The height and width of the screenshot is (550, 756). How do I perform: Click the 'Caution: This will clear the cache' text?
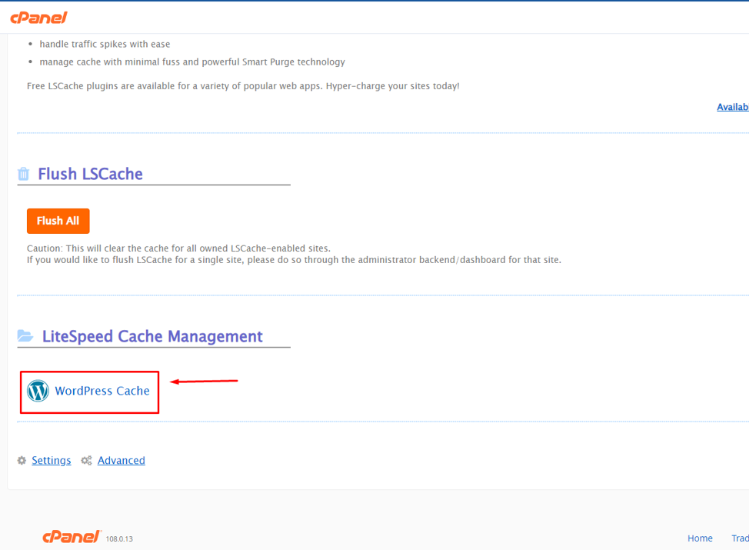click(178, 248)
